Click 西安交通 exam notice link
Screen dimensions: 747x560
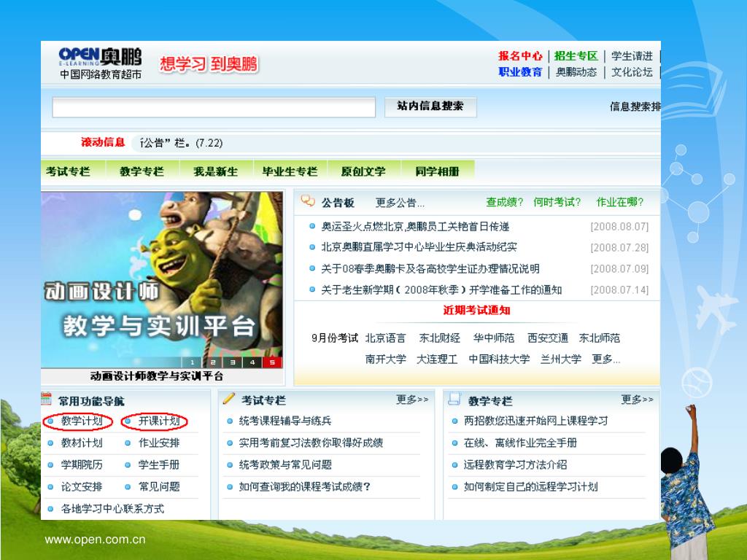548,338
